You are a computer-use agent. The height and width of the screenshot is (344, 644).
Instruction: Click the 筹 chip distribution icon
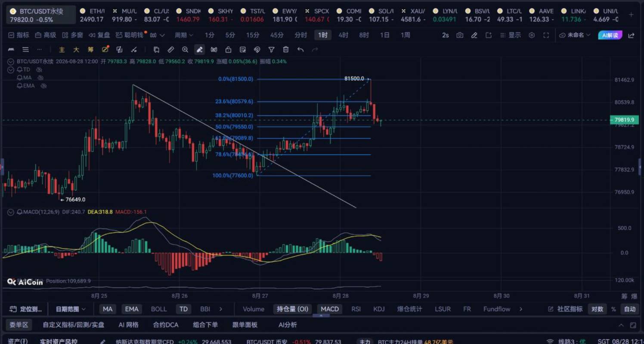[x=91, y=50]
